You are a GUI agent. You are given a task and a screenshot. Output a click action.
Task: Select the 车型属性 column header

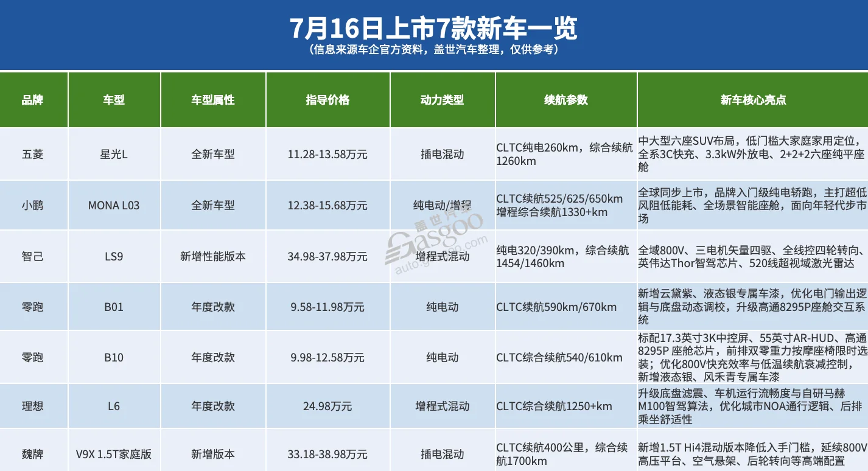tap(213, 100)
